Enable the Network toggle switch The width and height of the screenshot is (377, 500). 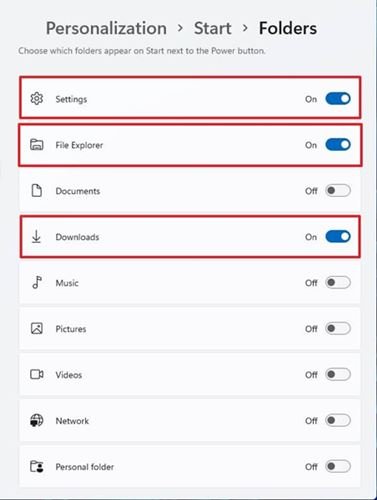338,421
